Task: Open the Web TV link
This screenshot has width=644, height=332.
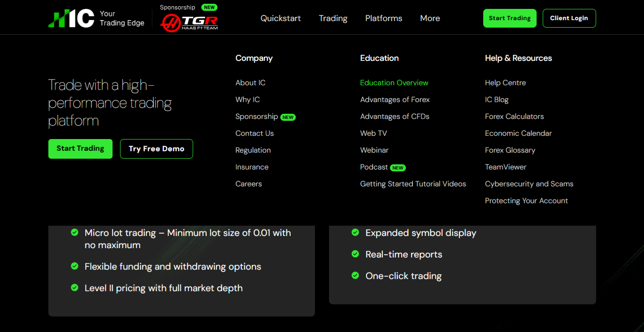Action: pos(374,133)
